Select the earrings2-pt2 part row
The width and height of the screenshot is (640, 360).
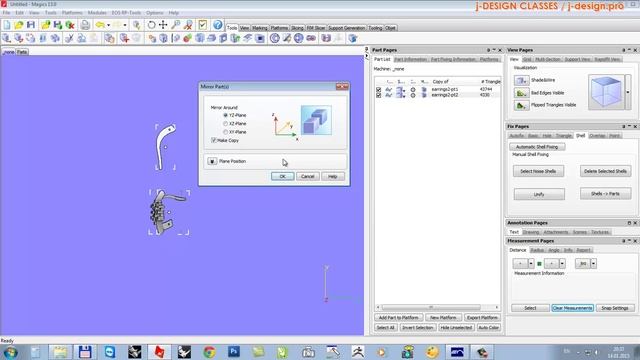[x=438, y=95]
